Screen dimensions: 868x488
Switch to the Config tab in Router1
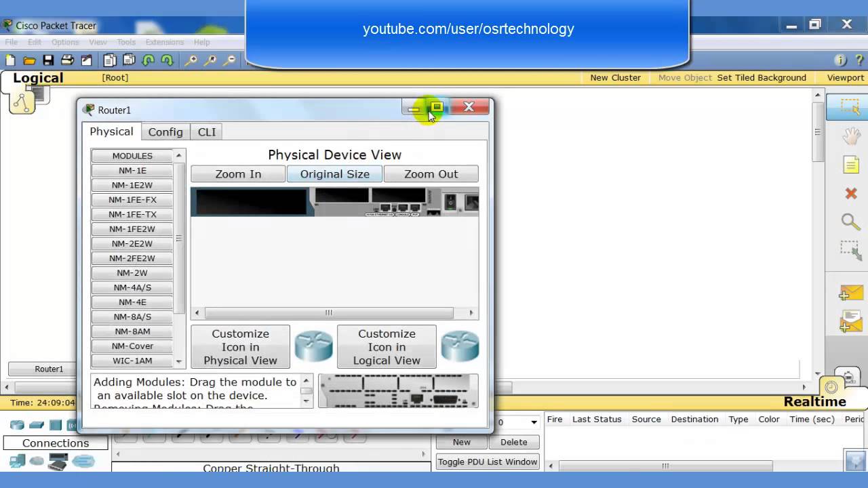pyautogui.click(x=165, y=132)
